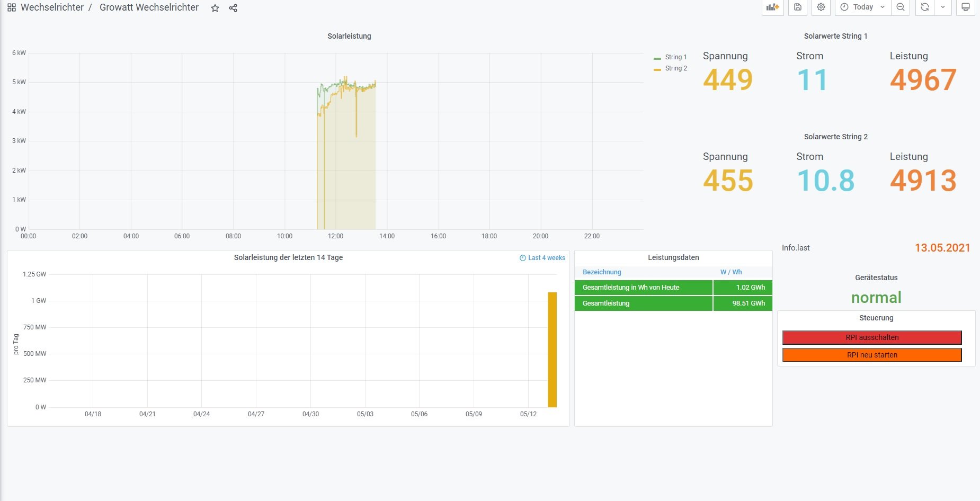Open the Solarleistung panel title menu
The width and height of the screenshot is (980, 501).
click(349, 36)
